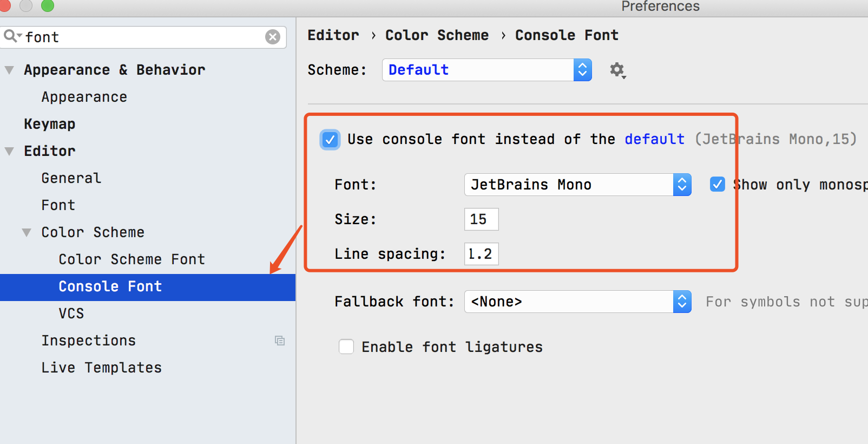Enable font ligatures checkbox
Image resolution: width=868 pixels, height=444 pixels.
pos(346,347)
